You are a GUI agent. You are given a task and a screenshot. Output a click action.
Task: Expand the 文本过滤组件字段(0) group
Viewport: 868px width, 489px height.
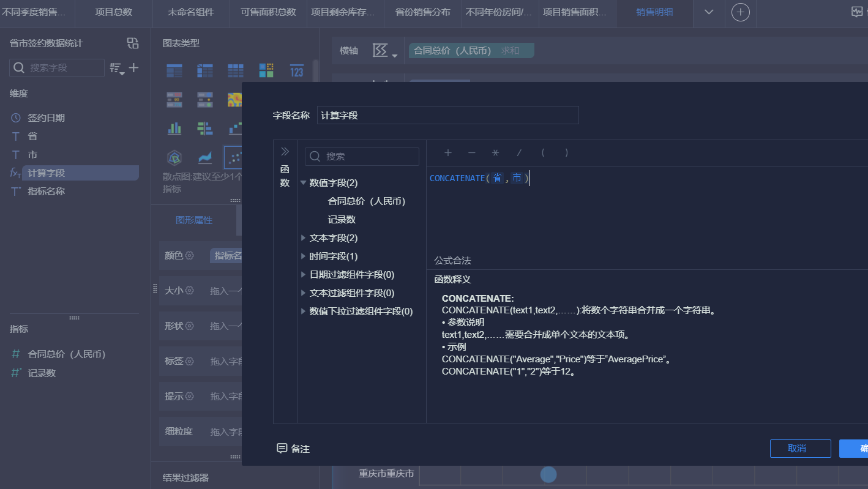tap(303, 293)
